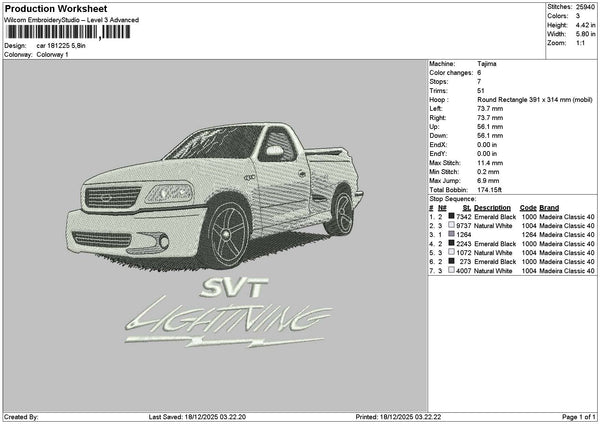Click the black swatch for stop 1 (7342 stitches)

(x=452, y=216)
